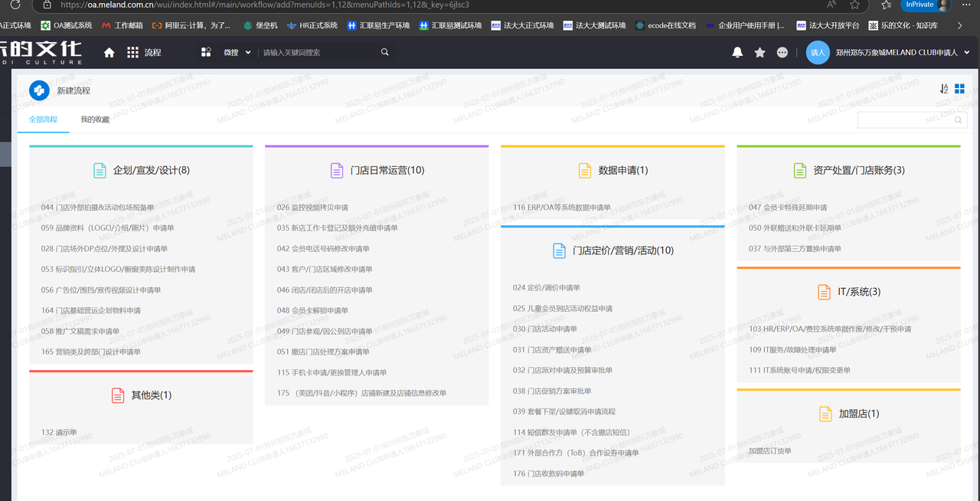Expand the user account dropdown arrow

(x=967, y=53)
